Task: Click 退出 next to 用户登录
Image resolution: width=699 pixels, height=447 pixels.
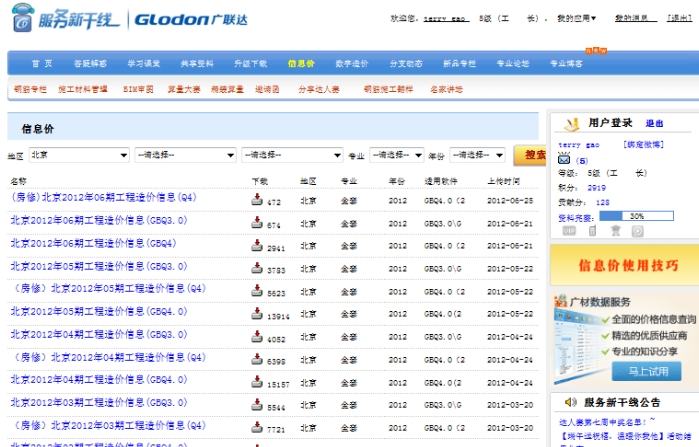Action: 654,123
